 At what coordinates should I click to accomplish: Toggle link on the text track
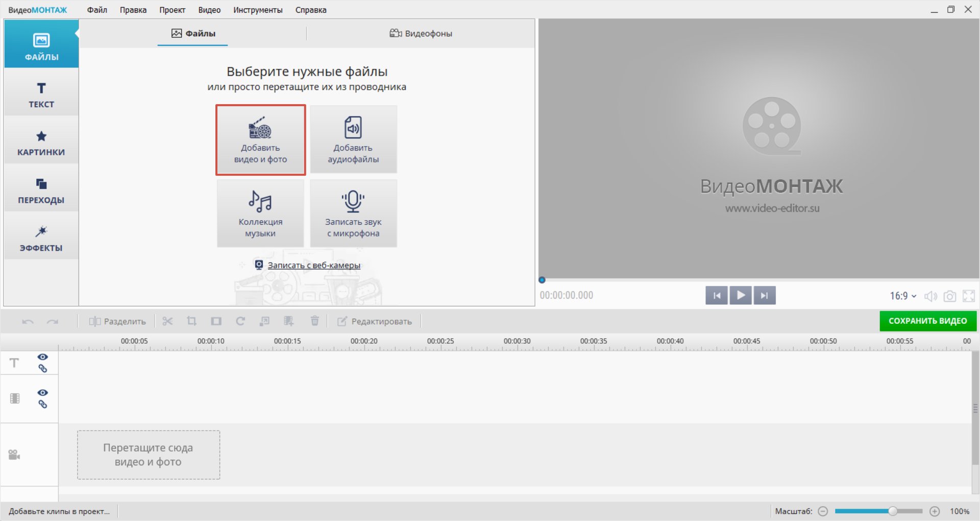pos(43,369)
